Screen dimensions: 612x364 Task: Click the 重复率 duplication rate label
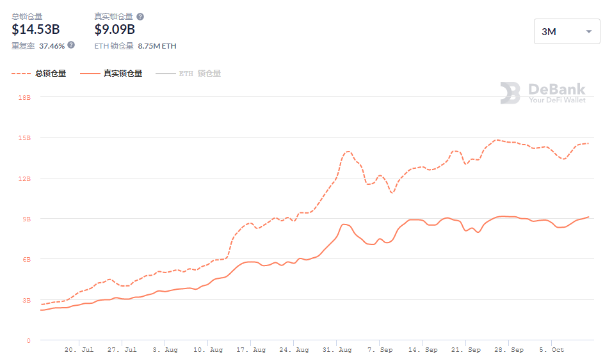24,46
